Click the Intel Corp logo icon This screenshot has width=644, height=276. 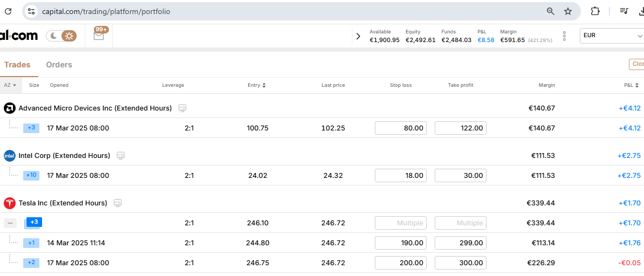click(9, 156)
